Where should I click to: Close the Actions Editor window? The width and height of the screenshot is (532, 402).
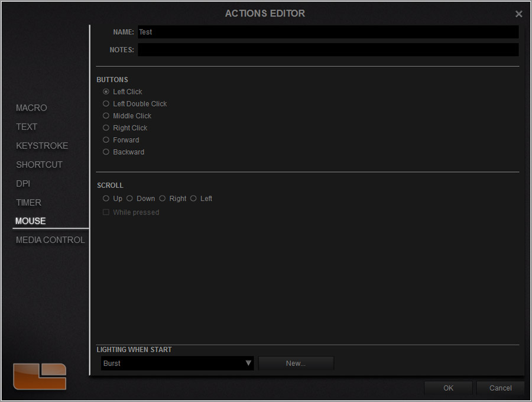(518, 14)
